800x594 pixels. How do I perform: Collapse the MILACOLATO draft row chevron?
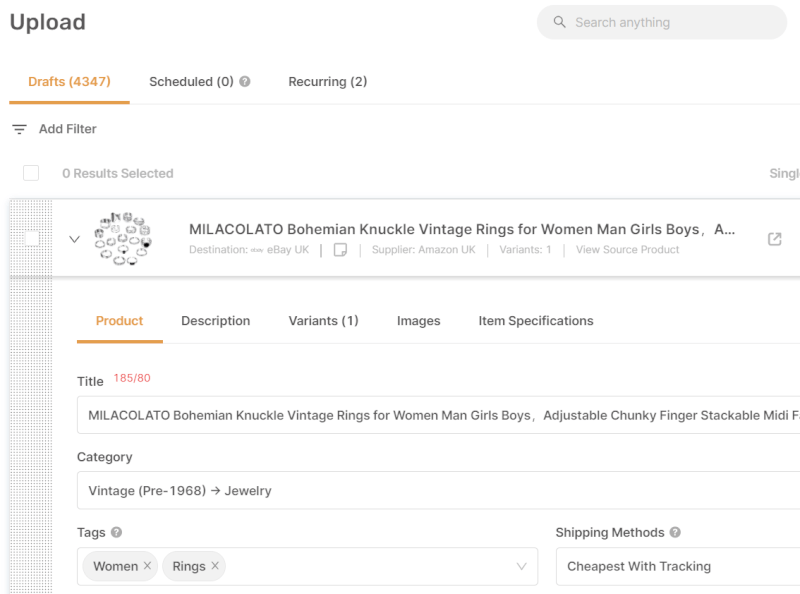pyautogui.click(x=74, y=239)
